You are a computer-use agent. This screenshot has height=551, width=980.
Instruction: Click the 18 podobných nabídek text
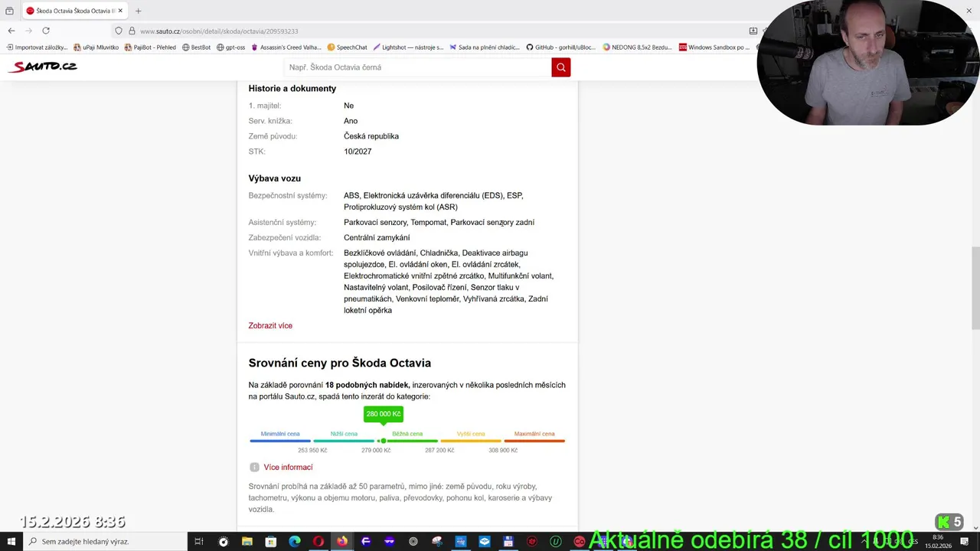pos(367,385)
